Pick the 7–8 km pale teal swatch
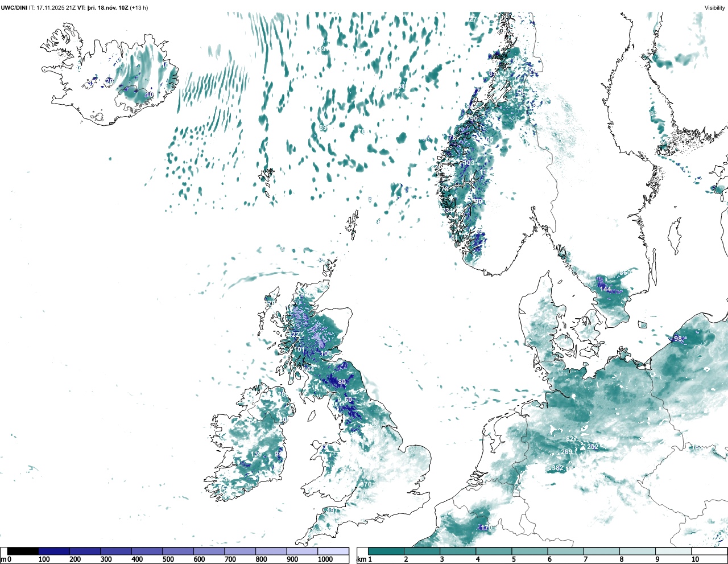The height and width of the screenshot is (564, 728). coord(602,551)
